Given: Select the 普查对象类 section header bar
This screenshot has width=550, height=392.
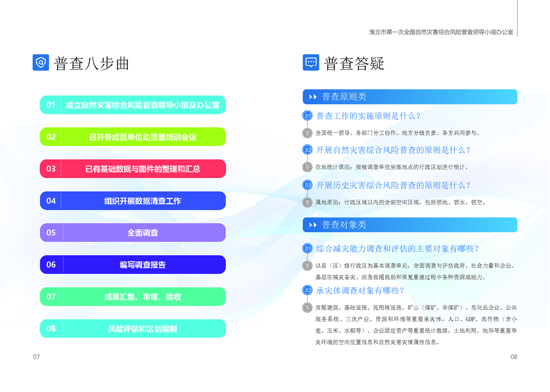Looking at the screenshot, I should coord(410,225).
